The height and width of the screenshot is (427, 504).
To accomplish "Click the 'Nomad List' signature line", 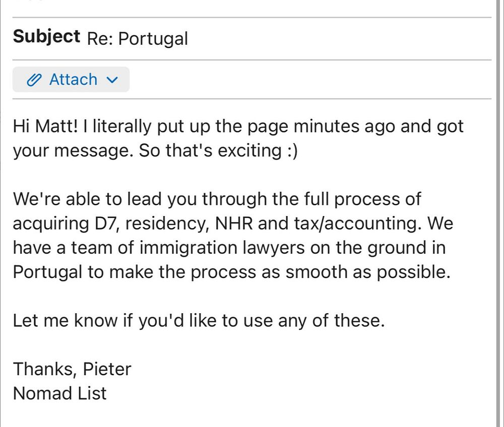I will click(x=60, y=393).
